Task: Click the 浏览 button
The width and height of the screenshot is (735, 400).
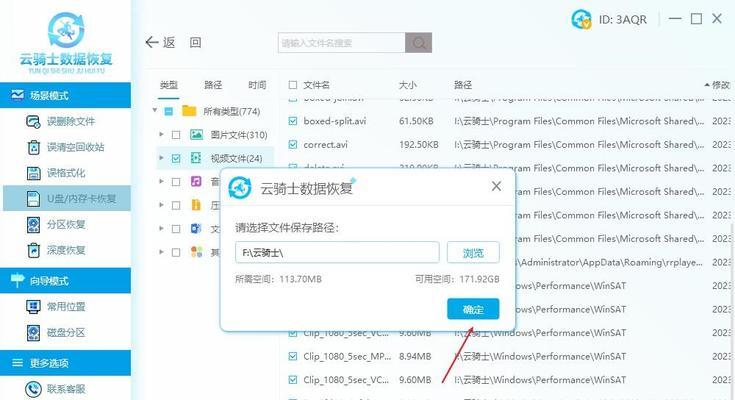Action: (473, 253)
